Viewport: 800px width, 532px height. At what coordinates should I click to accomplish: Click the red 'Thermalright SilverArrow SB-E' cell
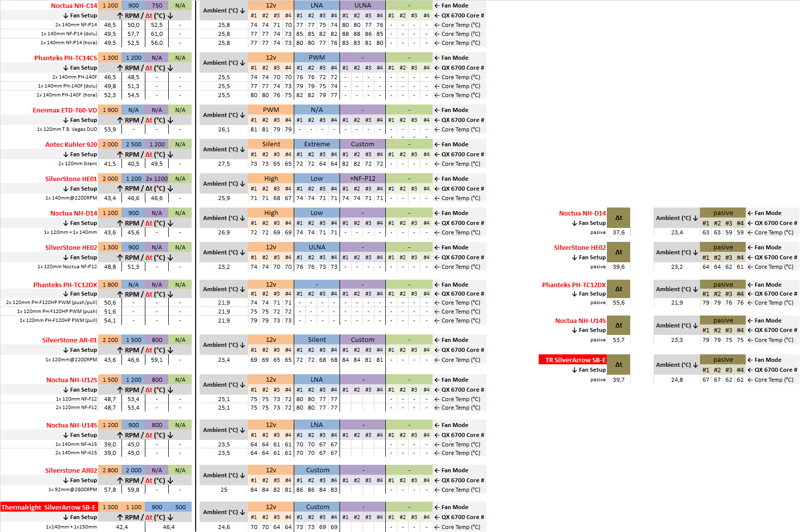tap(49, 507)
